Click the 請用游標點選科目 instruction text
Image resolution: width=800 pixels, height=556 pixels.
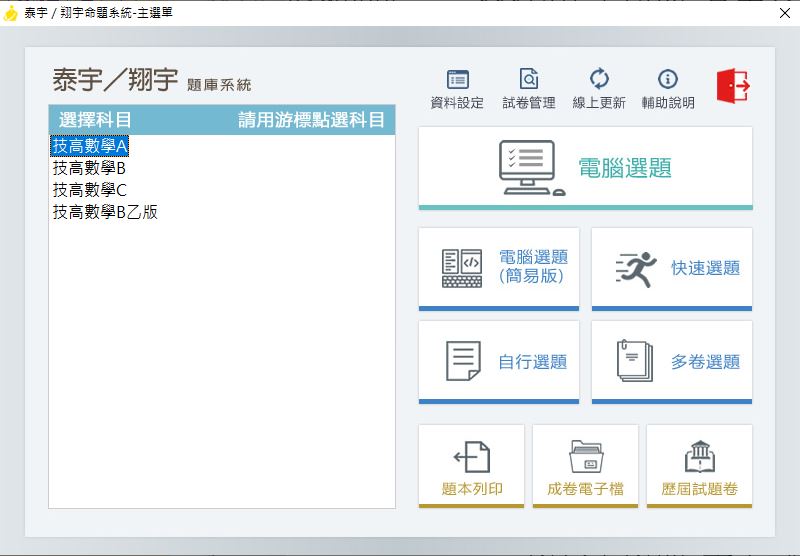pyautogui.click(x=311, y=120)
